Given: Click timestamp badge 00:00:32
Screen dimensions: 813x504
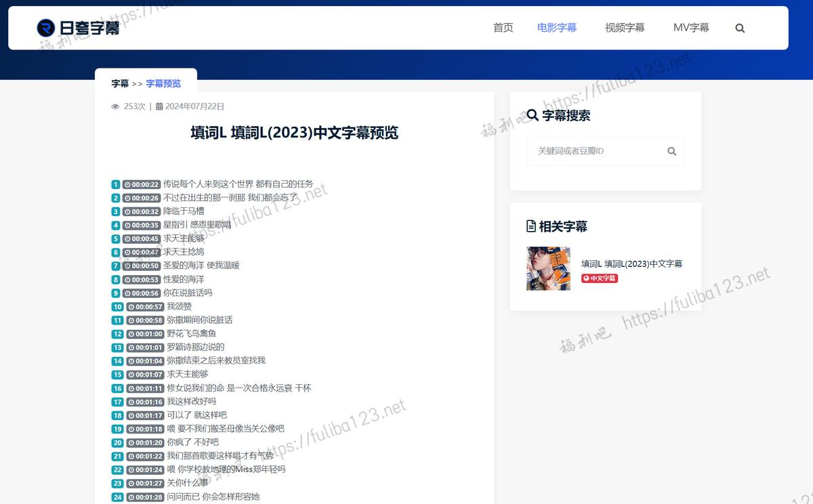Looking at the screenshot, I should point(142,211).
